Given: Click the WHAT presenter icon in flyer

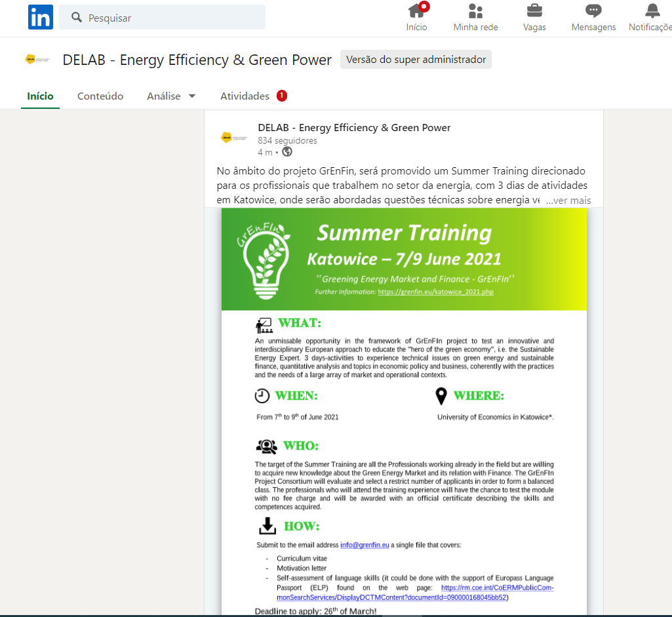Looking at the screenshot, I should coord(264,325).
